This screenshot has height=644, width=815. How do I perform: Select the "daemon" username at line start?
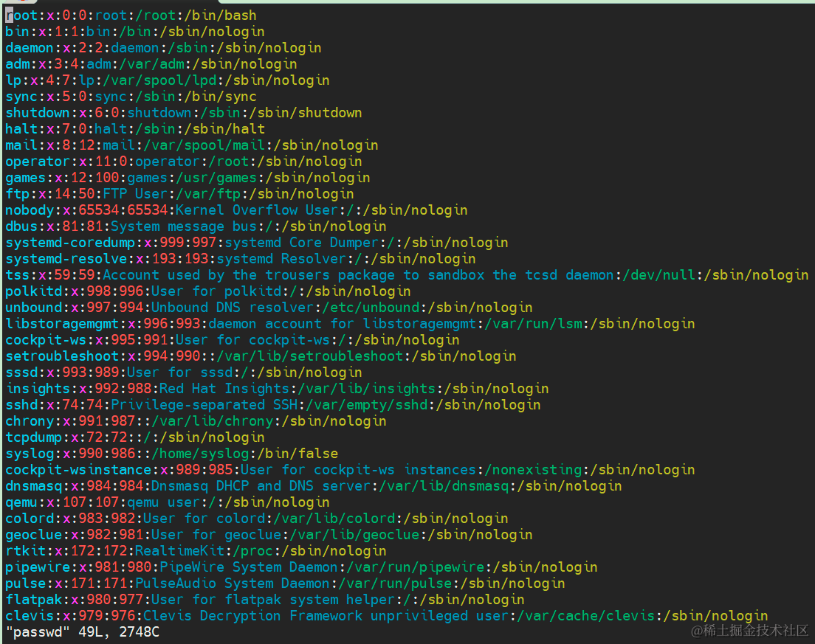tap(30, 48)
